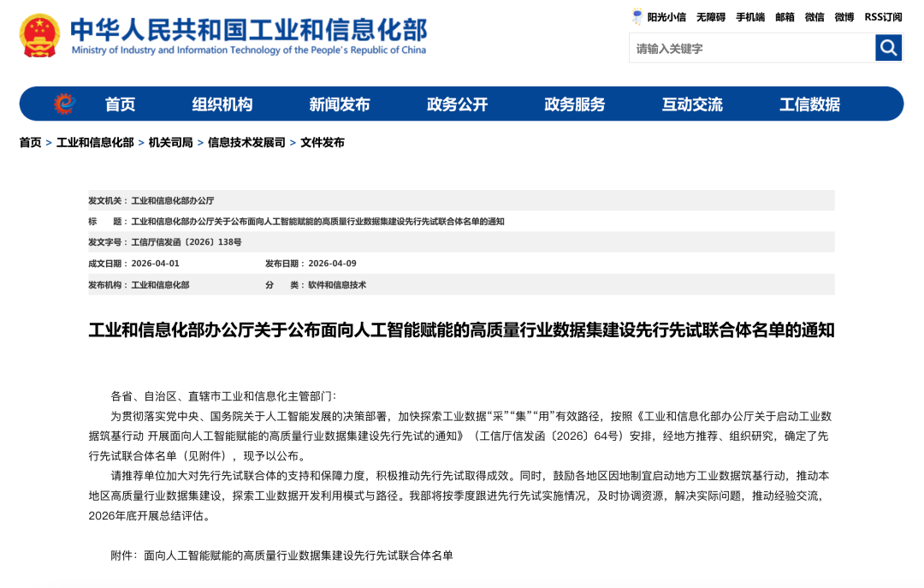Focus the 请输入关键字 search field

pyautogui.click(x=751, y=48)
